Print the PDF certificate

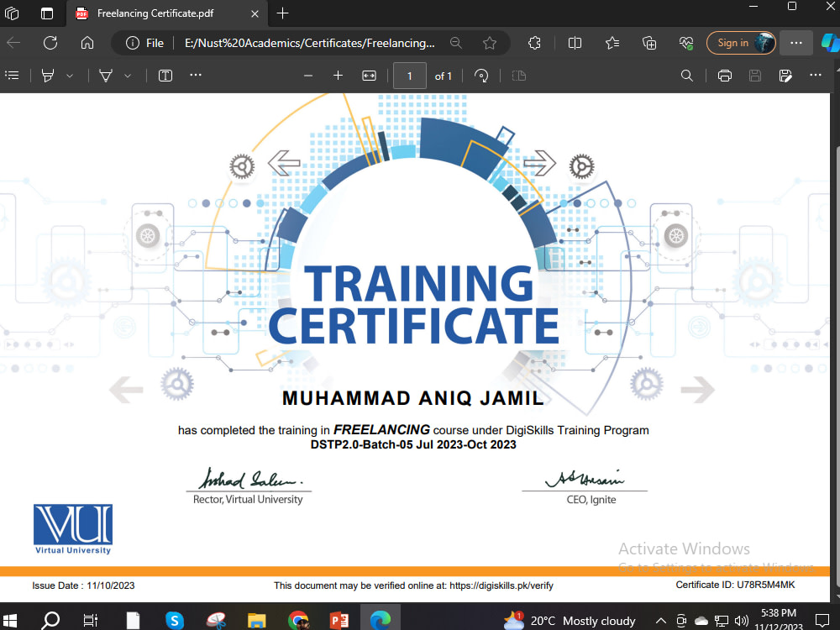click(725, 76)
